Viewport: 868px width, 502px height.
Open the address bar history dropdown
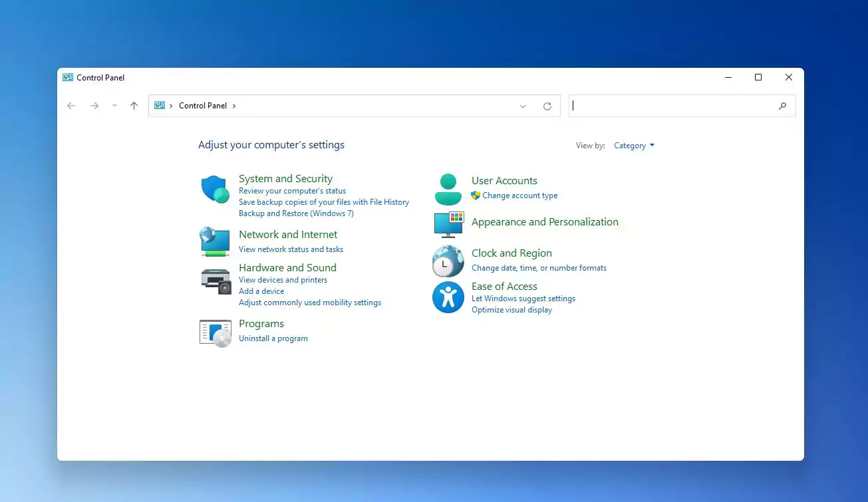[x=523, y=106]
